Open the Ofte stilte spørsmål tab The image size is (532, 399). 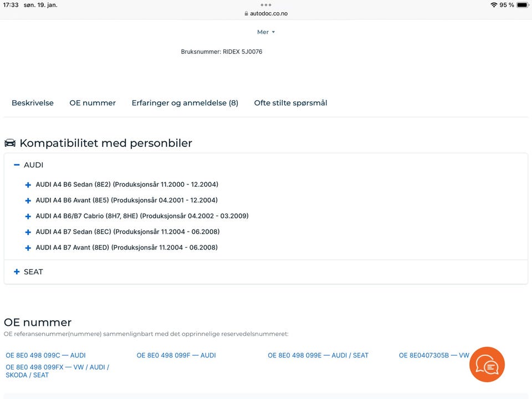tap(290, 103)
